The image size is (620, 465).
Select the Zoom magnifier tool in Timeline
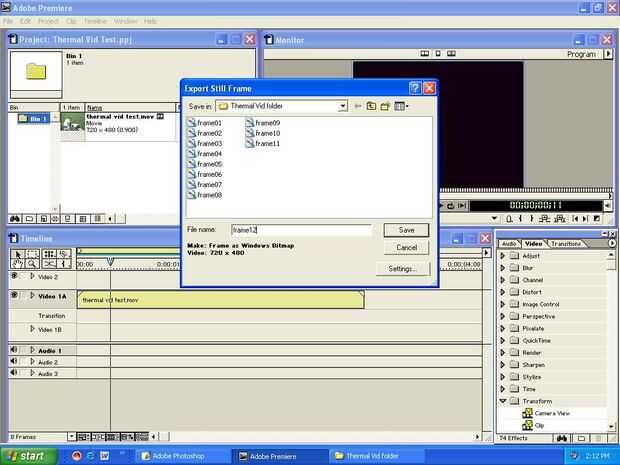click(x=32, y=264)
